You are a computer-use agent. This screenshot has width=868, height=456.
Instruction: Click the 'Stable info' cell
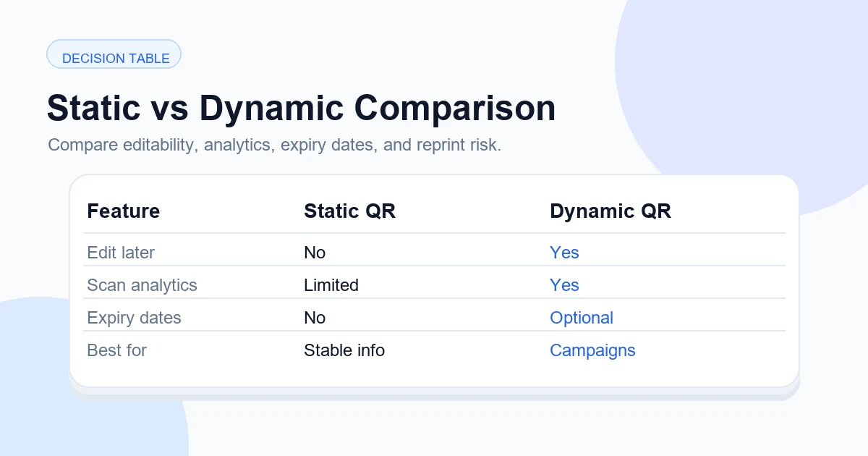(344, 350)
